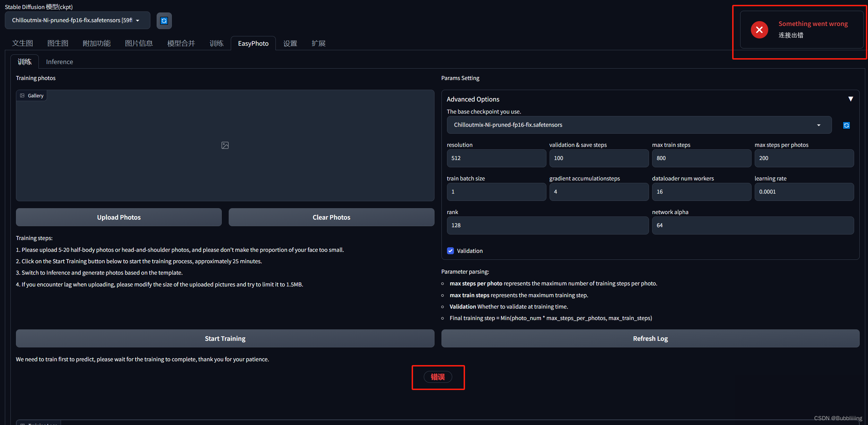Image resolution: width=868 pixels, height=425 pixels.
Task: Click the Start Training button
Action: (x=225, y=338)
